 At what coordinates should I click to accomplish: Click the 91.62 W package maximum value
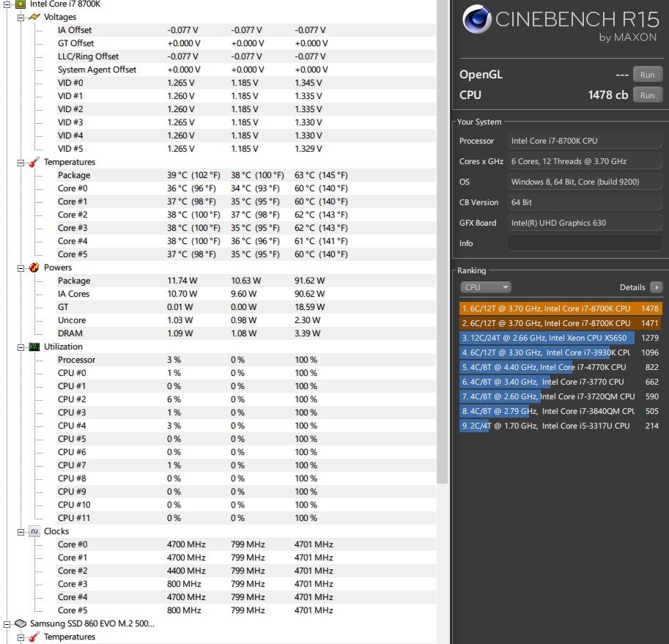tap(310, 281)
